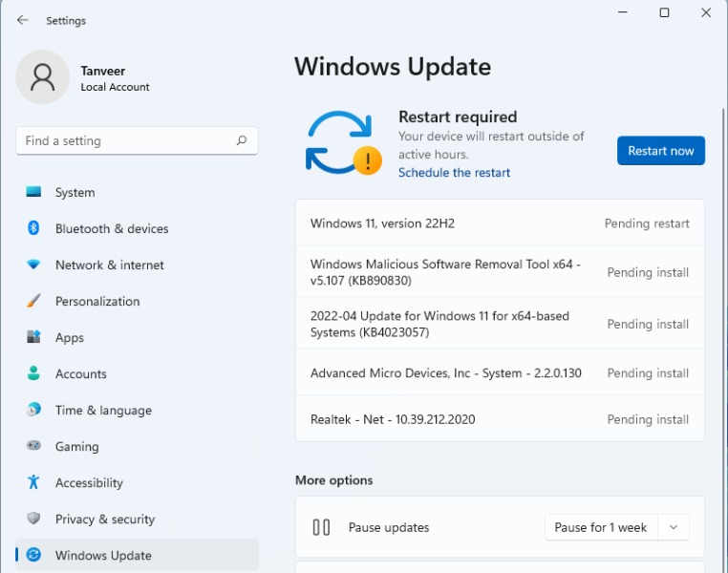Screen dimensions: 728x573
Task: Click the Apps icon in sidebar
Action: [33, 337]
